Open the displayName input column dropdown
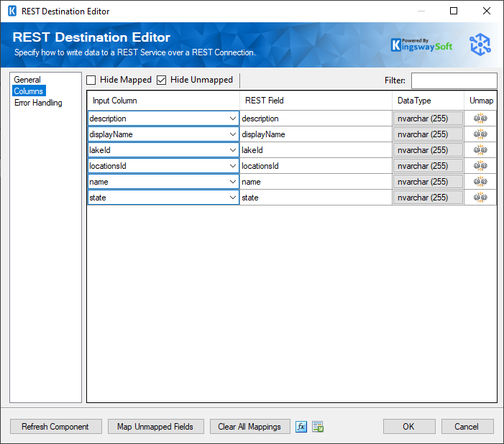The height and width of the screenshot is (444, 504). 233,134
